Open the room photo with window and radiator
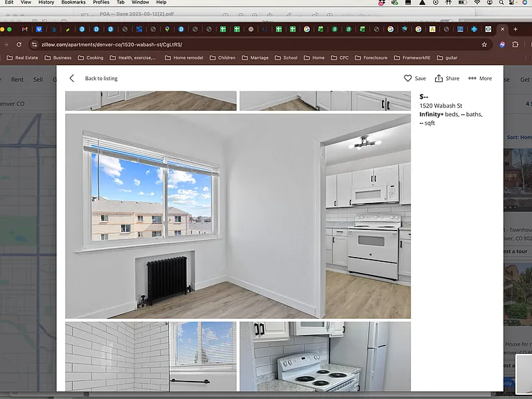Image resolution: width=532 pixels, height=399 pixels. pos(238,216)
